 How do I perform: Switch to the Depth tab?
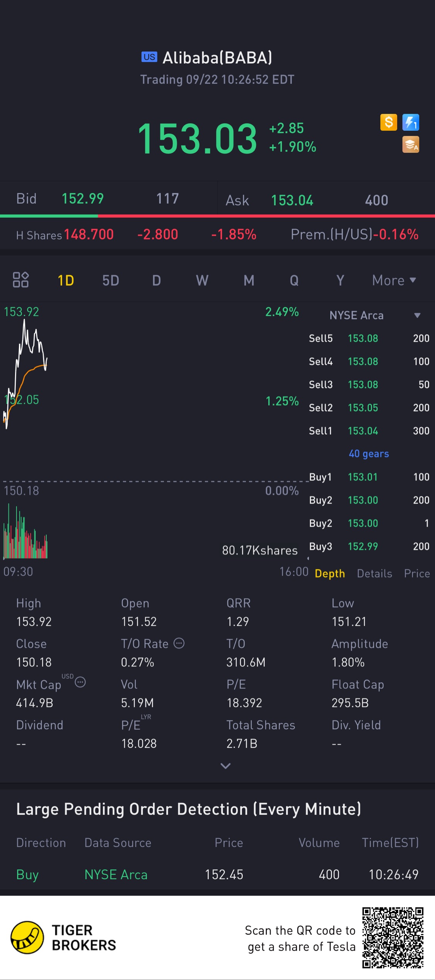[x=329, y=573]
